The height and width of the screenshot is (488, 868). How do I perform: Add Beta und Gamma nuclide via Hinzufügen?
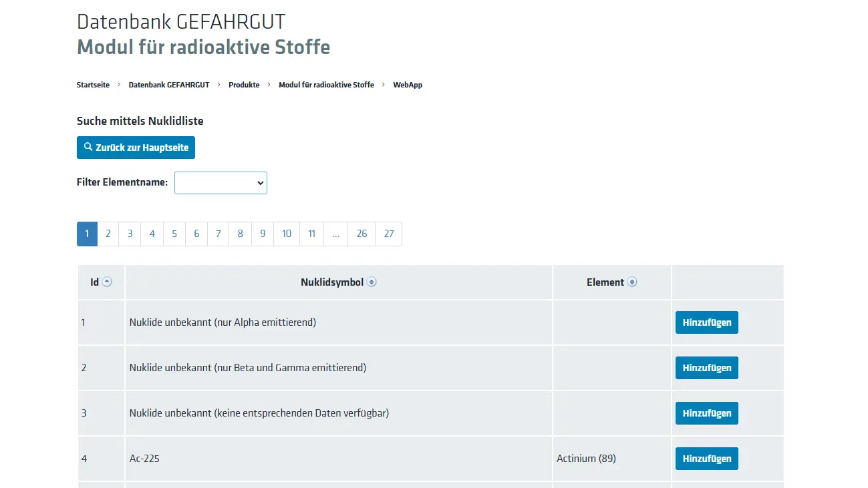pos(706,368)
